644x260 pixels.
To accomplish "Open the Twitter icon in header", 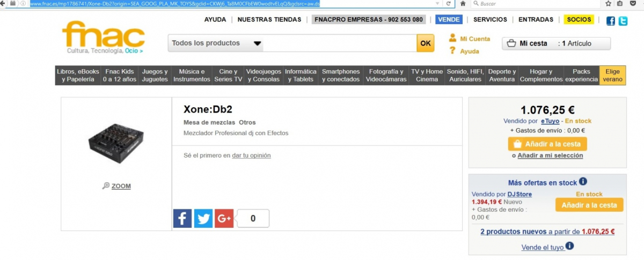I will click(x=623, y=21).
